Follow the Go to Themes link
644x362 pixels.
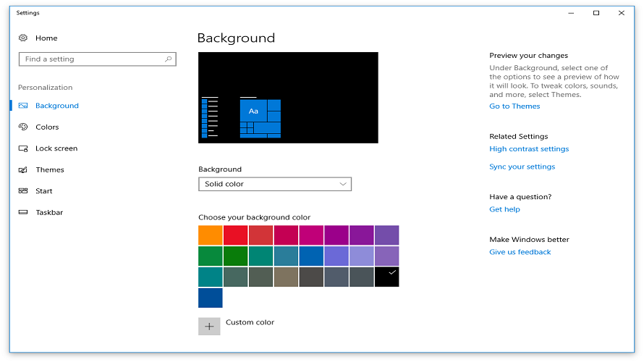point(514,106)
